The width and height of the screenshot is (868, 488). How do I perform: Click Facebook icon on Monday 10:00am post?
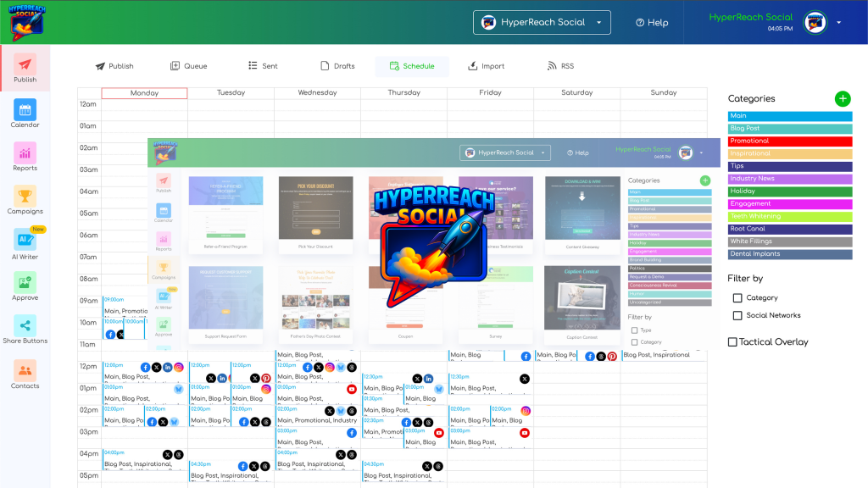tap(110, 334)
